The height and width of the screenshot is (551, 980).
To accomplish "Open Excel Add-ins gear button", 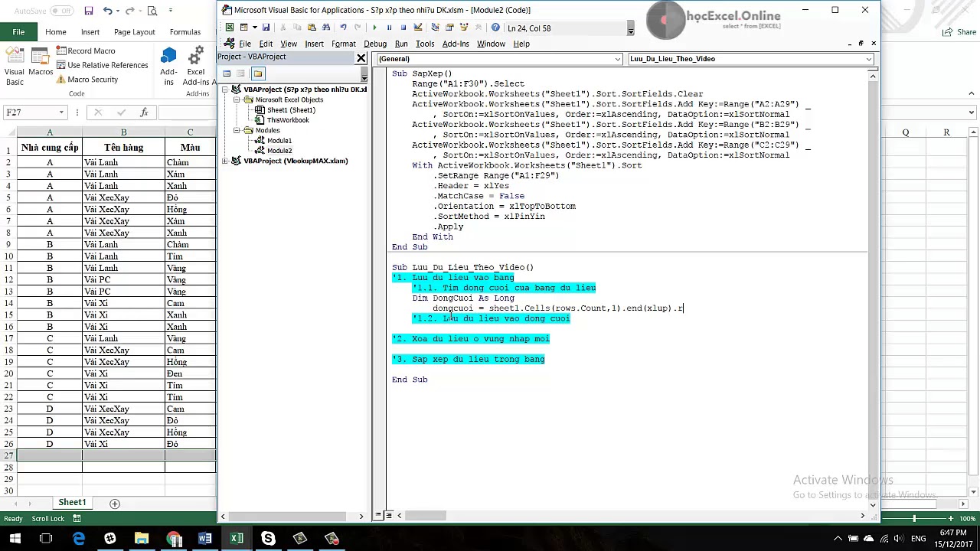I will 196,67.
